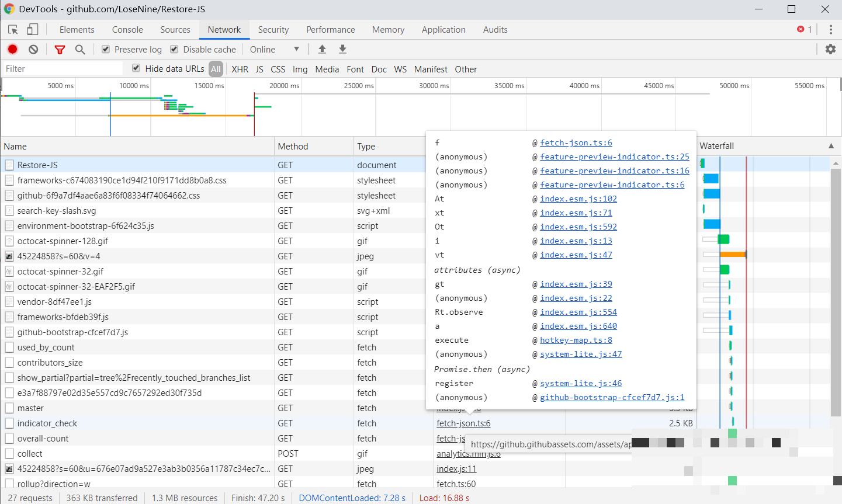Click the Filter text input
This screenshot has height=504, width=842.
(61, 69)
